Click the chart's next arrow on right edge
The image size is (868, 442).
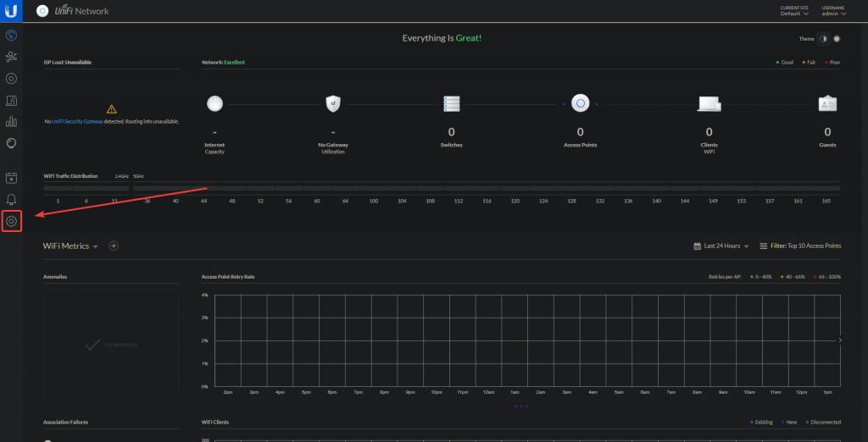coord(840,340)
